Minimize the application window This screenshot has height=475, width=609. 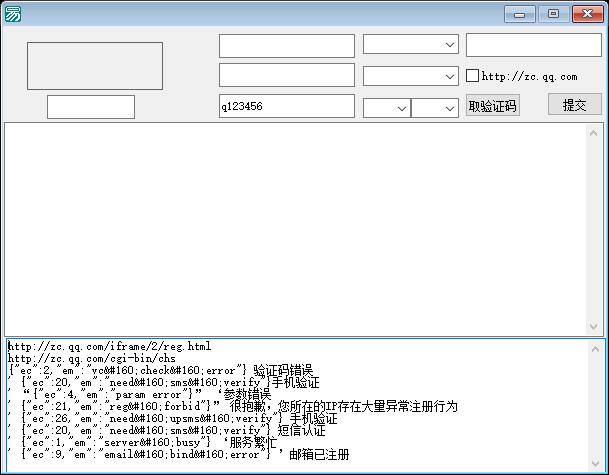tap(519, 13)
